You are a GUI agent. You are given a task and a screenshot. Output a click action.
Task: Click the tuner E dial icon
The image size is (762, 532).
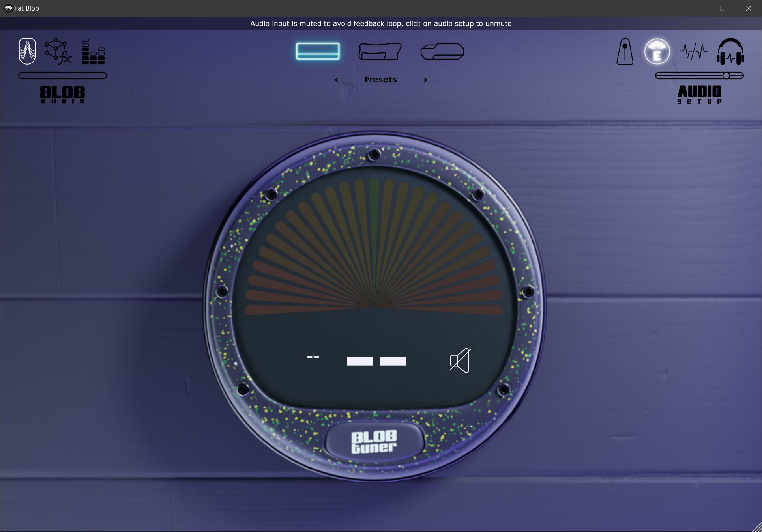pos(657,52)
